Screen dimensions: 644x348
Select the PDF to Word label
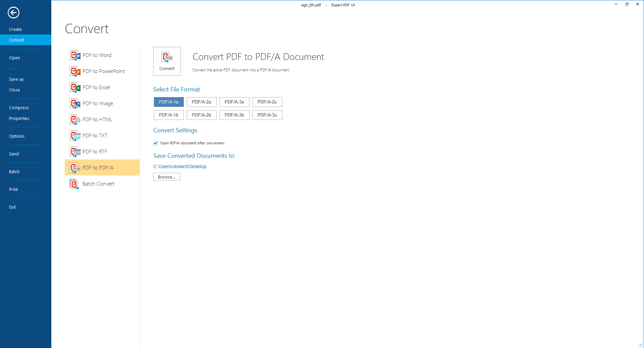[x=97, y=55]
